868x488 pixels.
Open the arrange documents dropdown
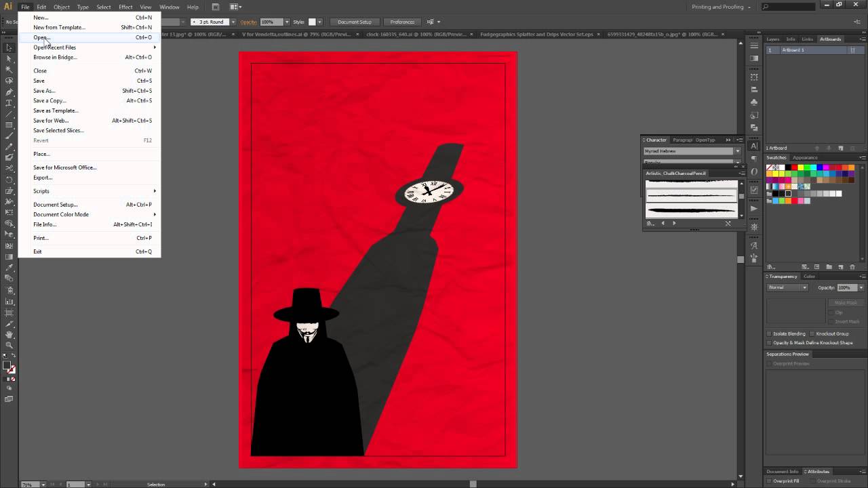[236, 7]
